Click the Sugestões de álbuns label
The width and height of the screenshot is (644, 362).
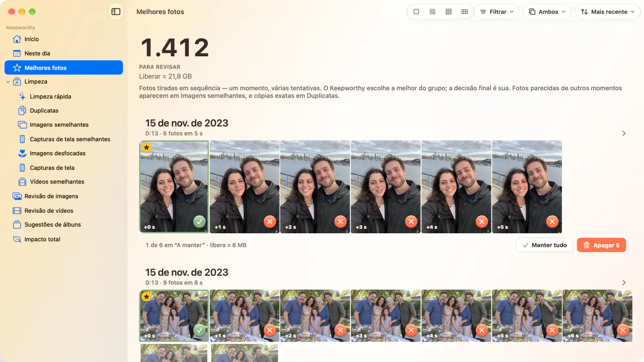tap(53, 224)
